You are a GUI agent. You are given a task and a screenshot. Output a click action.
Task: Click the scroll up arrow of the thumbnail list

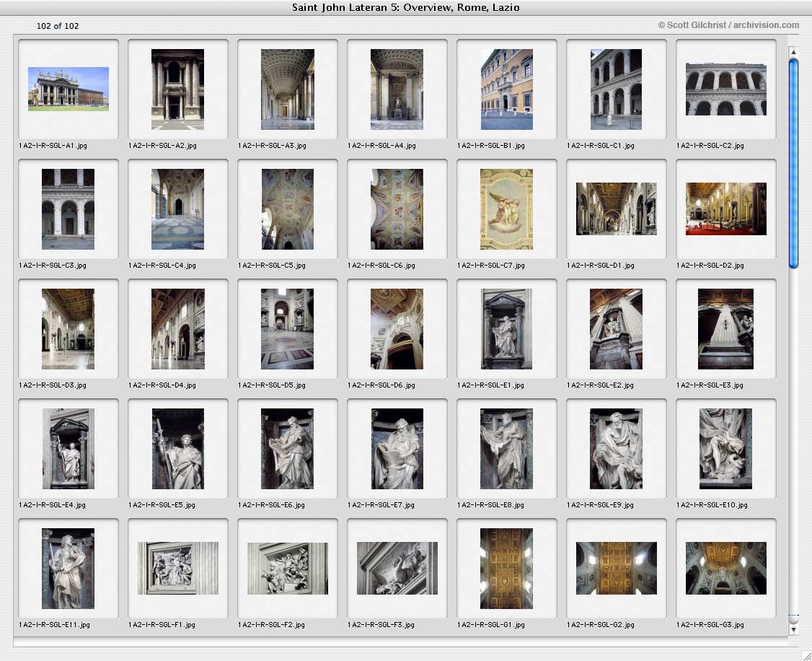point(793,52)
